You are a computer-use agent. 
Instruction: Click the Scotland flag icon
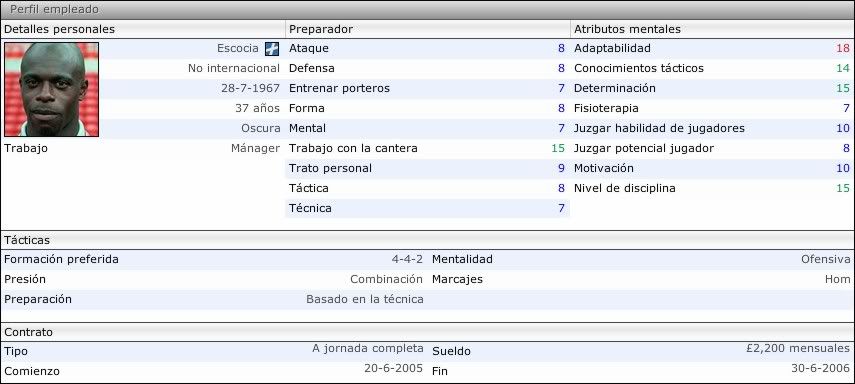(272, 49)
